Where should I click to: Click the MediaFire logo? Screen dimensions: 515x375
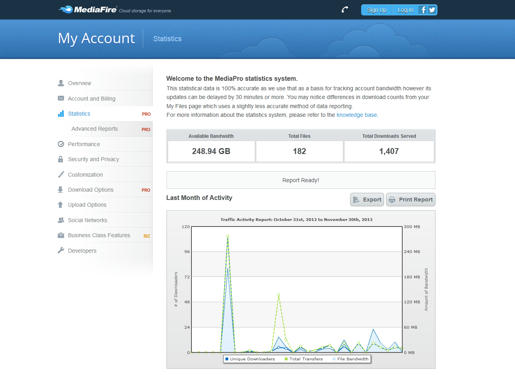[x=88, y=10]
